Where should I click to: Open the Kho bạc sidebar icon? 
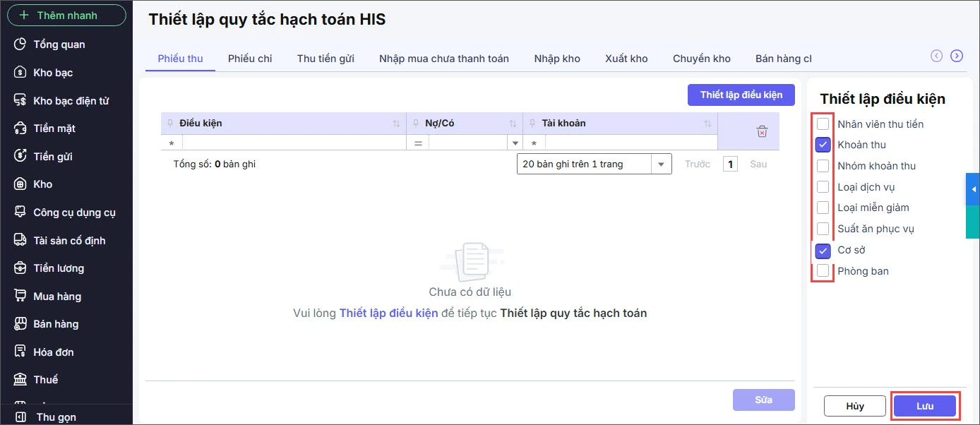tap(20, 73)
